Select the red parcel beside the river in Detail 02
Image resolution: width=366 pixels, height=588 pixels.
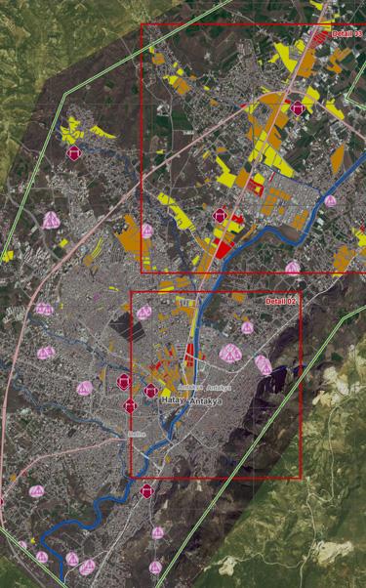(x=190, y=355)
